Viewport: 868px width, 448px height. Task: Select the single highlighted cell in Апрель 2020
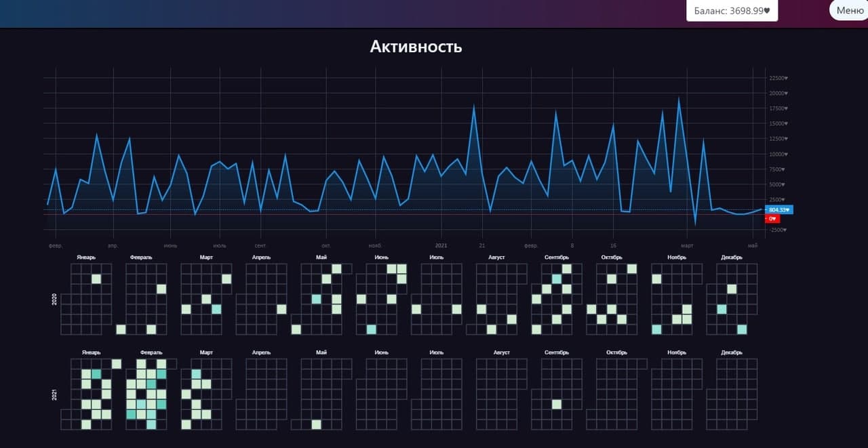(x=281, y=309)
